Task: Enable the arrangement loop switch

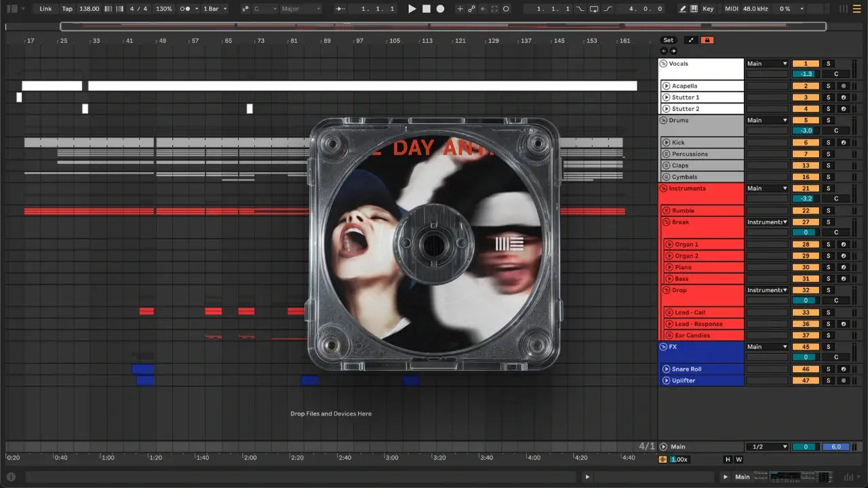Action: [x=594, y=9]
